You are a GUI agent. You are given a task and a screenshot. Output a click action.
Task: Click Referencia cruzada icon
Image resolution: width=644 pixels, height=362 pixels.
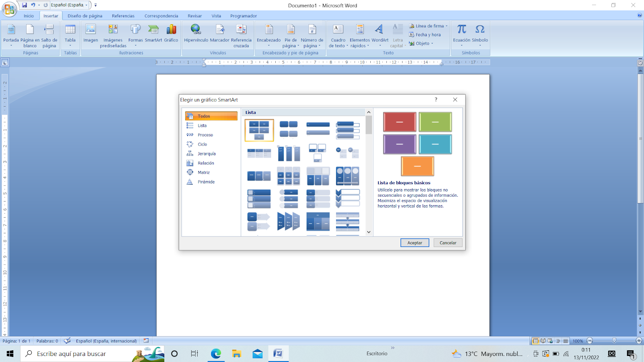click(241, 30)
